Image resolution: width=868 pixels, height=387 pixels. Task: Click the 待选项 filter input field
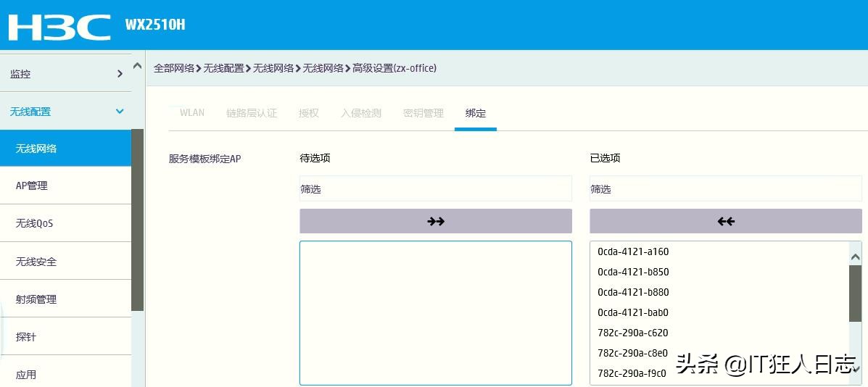pyautogui.click(x=436, y=188)
